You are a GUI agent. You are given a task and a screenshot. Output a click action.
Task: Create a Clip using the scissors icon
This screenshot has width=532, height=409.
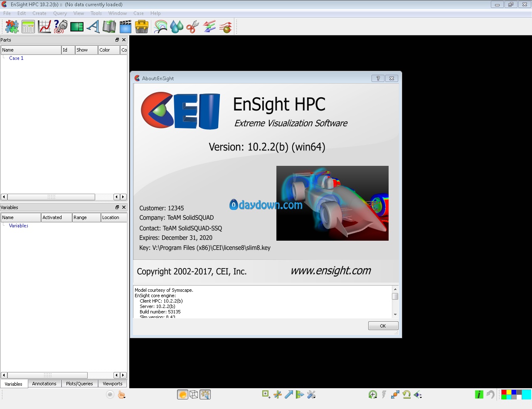193,27
